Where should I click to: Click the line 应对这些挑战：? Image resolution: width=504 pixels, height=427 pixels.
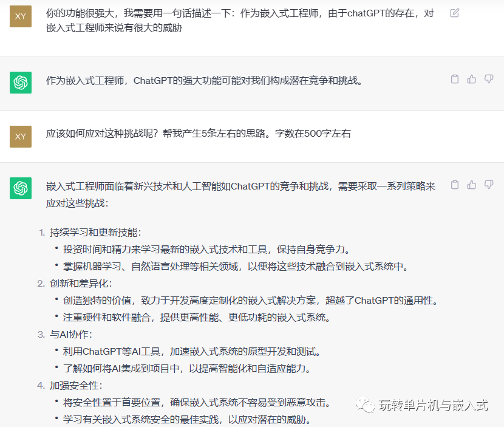click(78, 203)
